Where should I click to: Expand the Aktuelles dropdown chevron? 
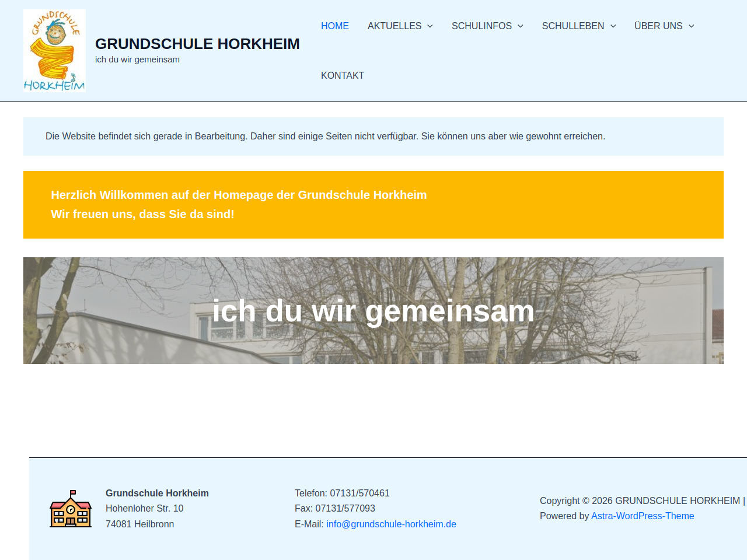click(x=430, y=26)
